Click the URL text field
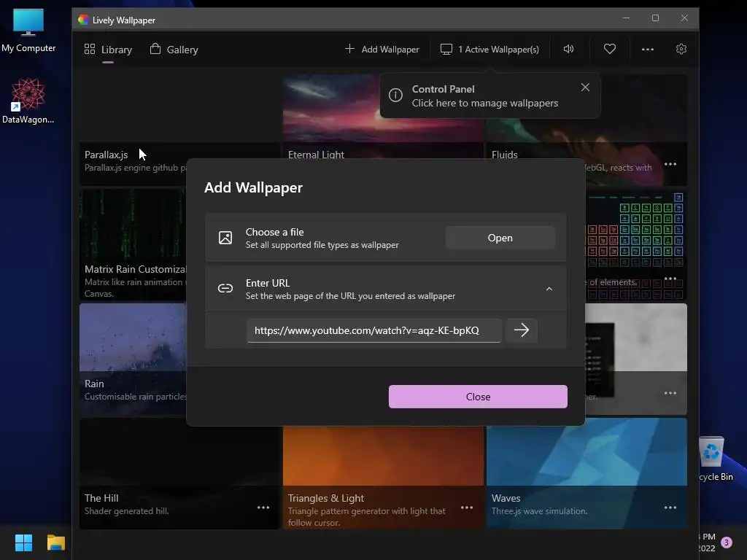Image resolution: width=747 pixels, height=560 pixels. 374,330
